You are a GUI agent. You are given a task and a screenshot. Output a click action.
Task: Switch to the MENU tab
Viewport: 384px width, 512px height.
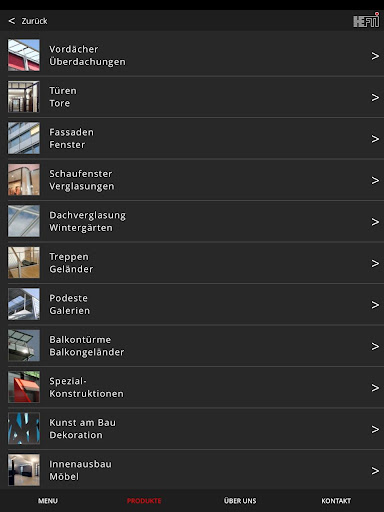(48, 501)
